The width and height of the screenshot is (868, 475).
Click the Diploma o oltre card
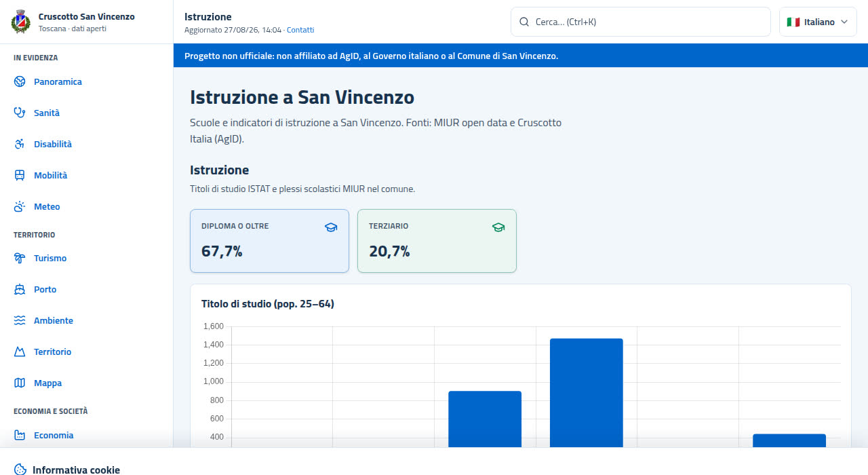click(270, 241)
